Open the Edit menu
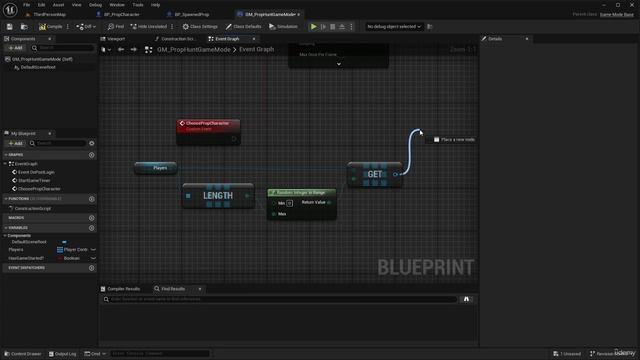 (41, 5)
